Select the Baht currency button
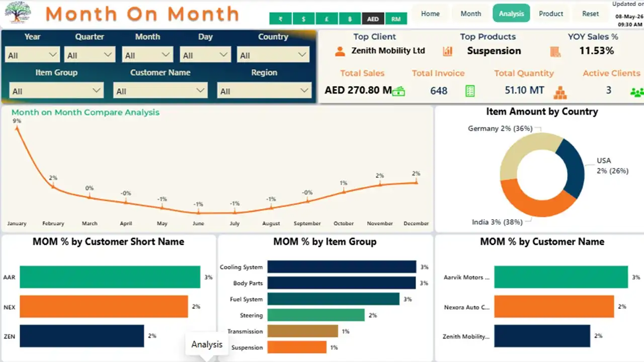Image resolution: width=644 pixels, height=362 pixels. tap(350, 19)
